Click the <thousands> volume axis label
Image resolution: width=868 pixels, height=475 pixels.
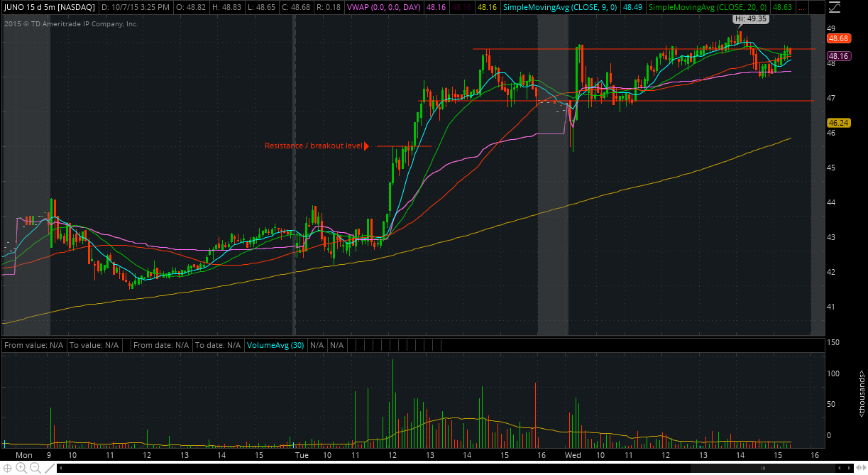(862, 394)
